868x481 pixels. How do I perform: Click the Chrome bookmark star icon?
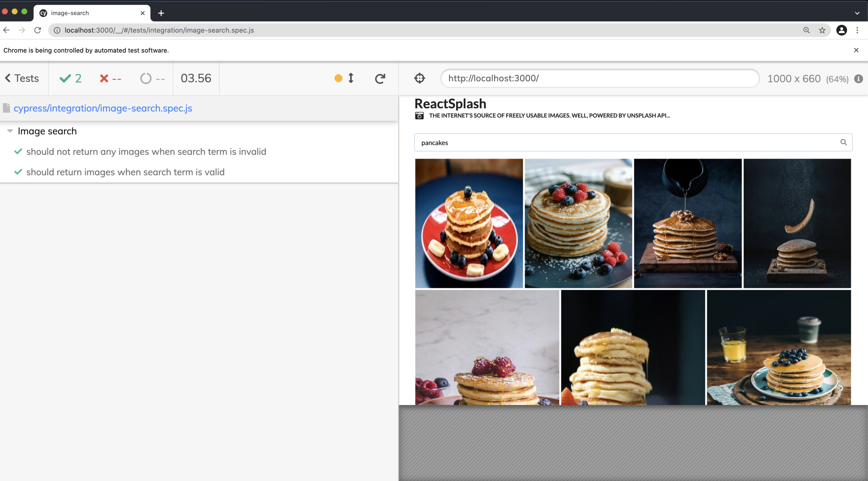(822, 30)
